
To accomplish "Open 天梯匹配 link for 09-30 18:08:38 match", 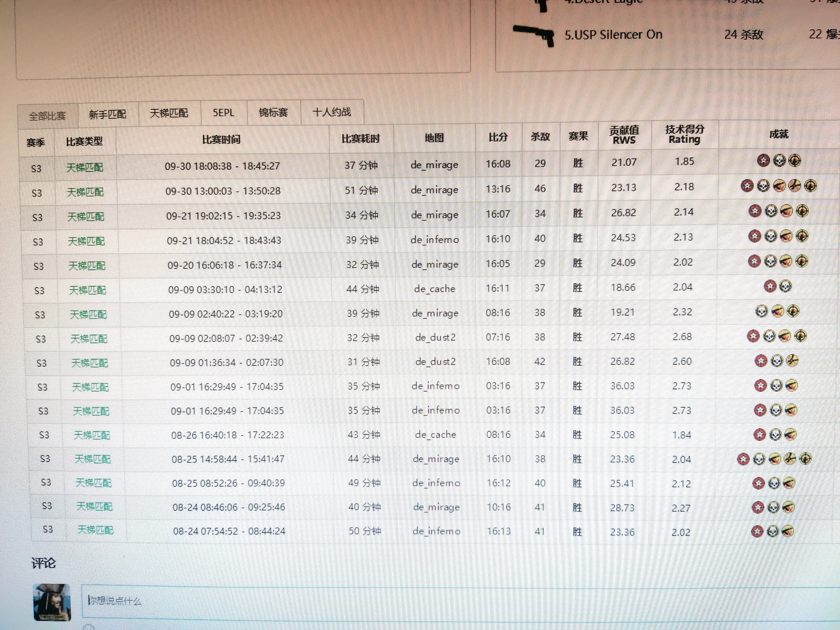I will click(85, 167).
